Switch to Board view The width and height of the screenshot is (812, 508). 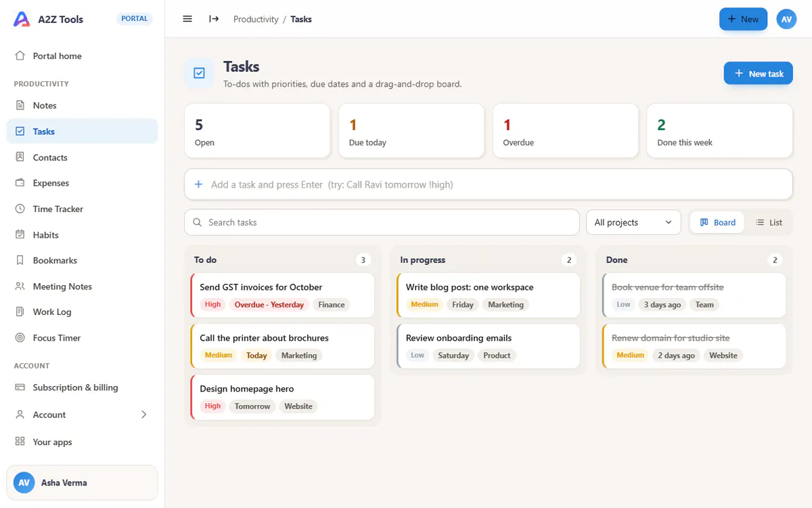717,222
